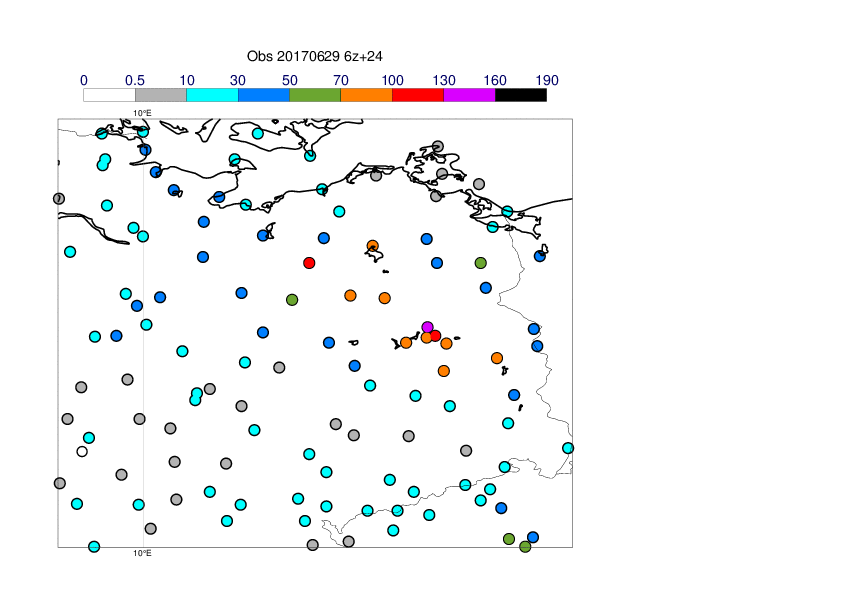Click the legend value "160"
The image size is (842, 596).
(x=495, y=81)
